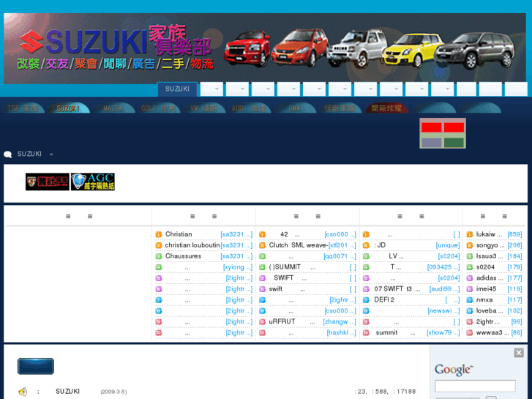
Task: Switch to BMW section tab
Action: coord(294,108)
